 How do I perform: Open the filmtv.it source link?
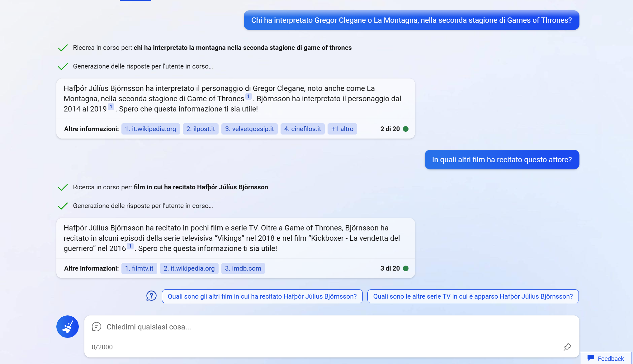(139, 268)
